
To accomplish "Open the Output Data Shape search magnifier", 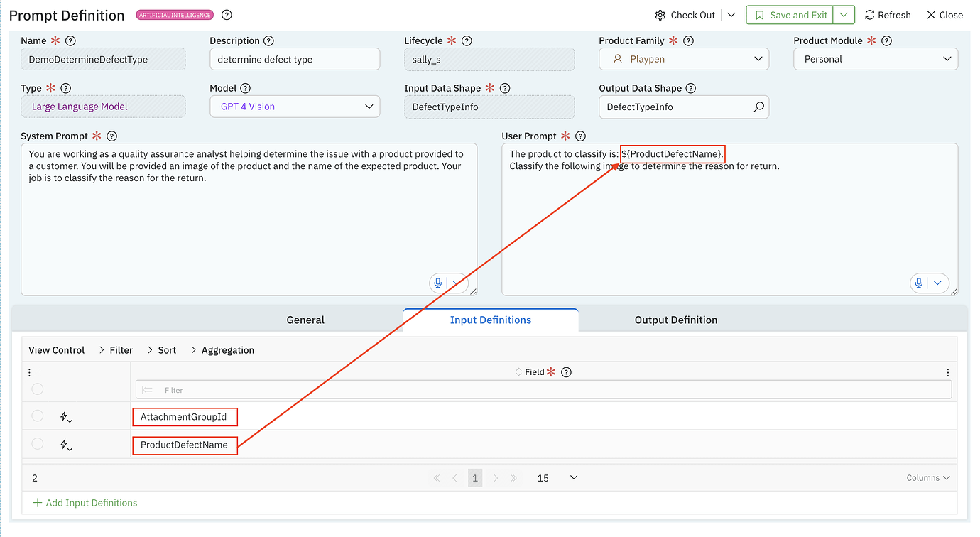I will 759,107.
